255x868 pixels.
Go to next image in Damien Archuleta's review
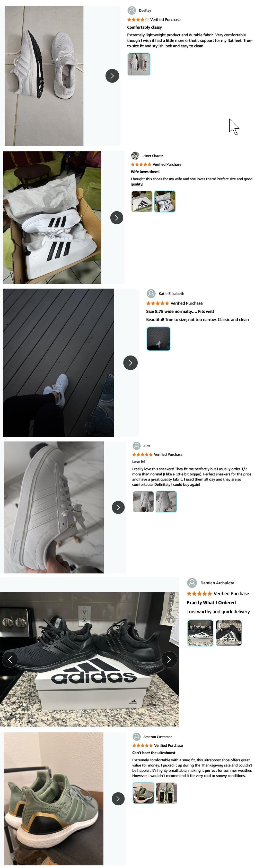(x=169, y=659)
